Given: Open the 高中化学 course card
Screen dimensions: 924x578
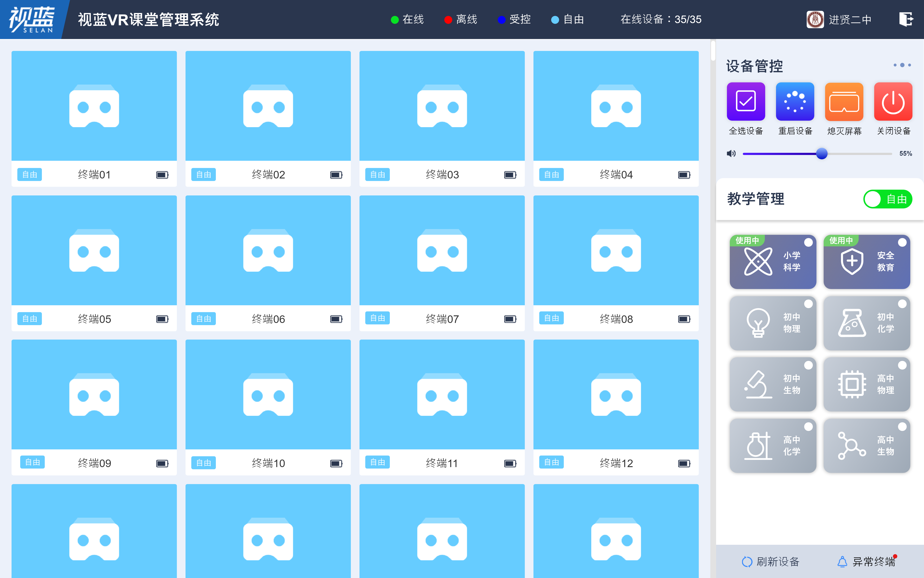Looking at the screenshot, I should point(773,446).
